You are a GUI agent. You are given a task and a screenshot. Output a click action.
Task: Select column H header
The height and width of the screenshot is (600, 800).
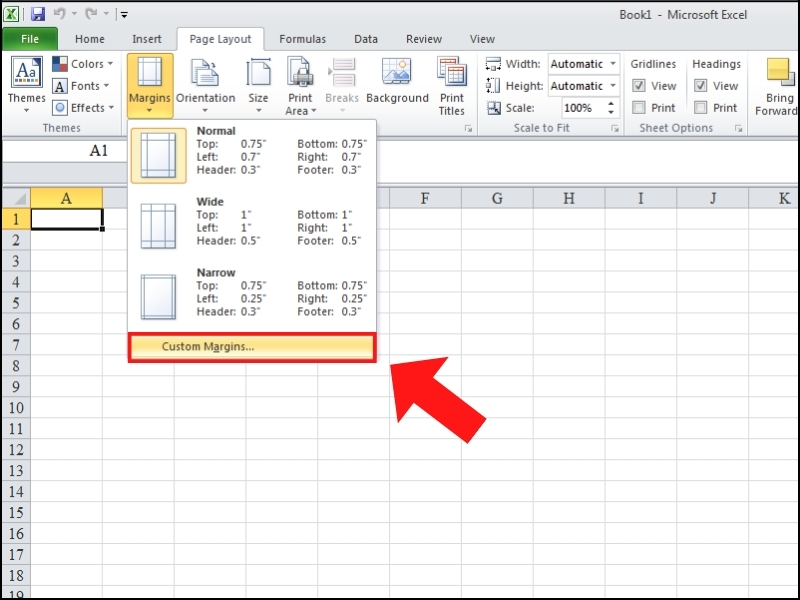(569, 198)
